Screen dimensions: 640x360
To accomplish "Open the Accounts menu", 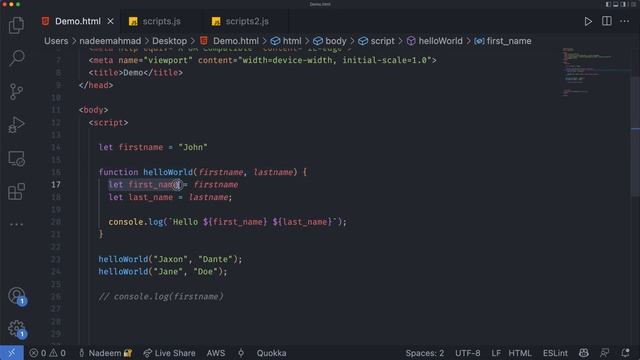I will (x=16, y=296).
